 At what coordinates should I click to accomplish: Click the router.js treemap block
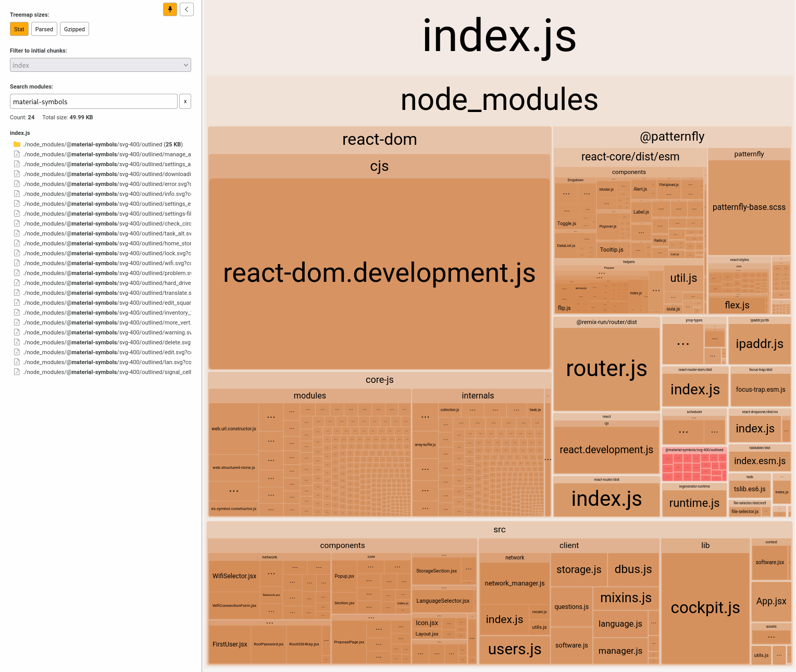tap(606, 369)
